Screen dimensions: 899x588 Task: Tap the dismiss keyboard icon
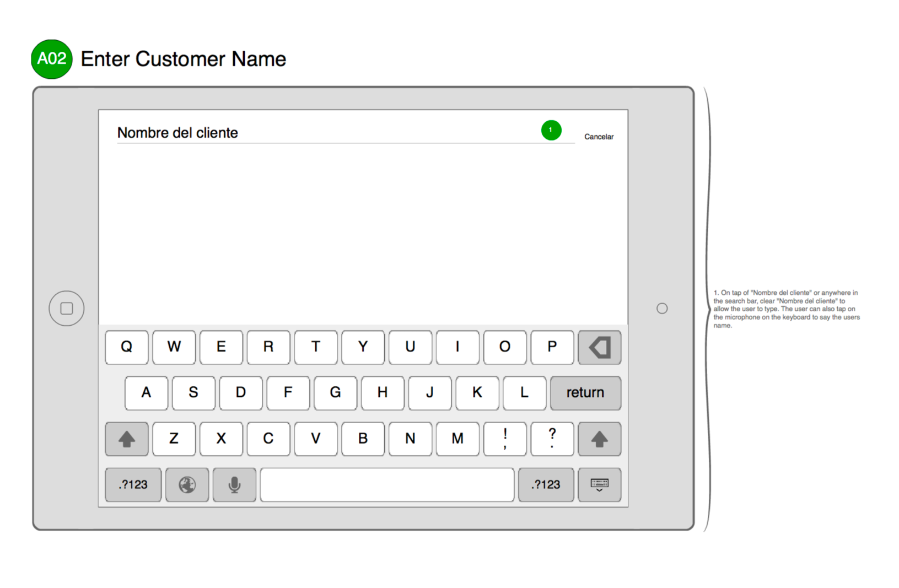click(x=599, y=485)
